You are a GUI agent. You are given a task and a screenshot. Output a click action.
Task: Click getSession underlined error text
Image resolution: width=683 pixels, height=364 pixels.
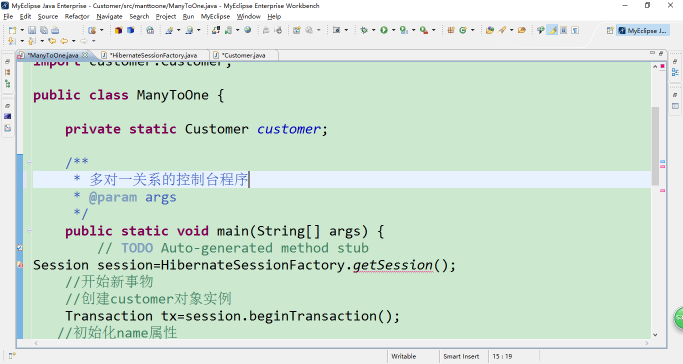pos(393,265)
